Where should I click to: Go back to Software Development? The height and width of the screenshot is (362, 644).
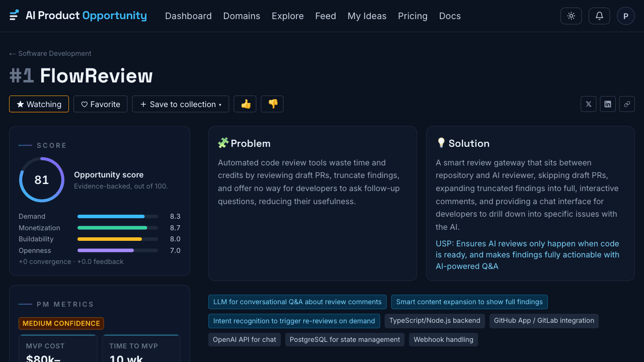(x=50, y=53)
